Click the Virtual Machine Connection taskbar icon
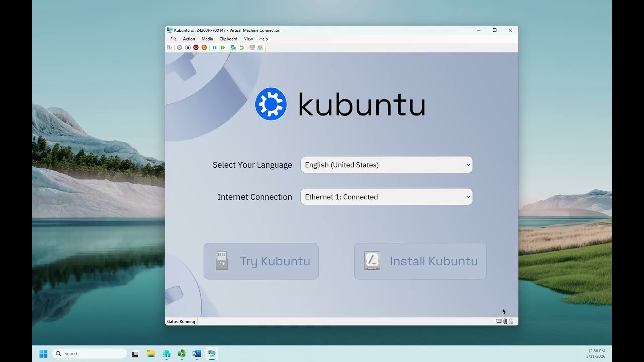The height and width of the screenshot is (362, 644). (212, 354)
